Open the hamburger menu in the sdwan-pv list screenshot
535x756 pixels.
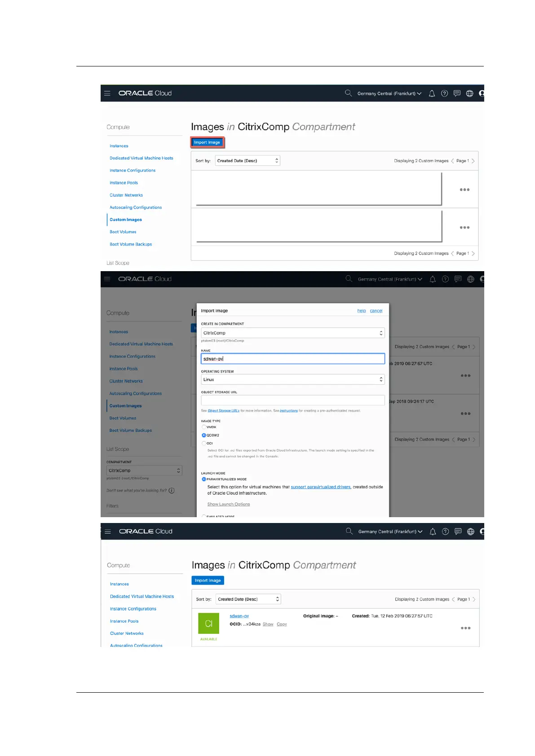click(x=108, y=532)
